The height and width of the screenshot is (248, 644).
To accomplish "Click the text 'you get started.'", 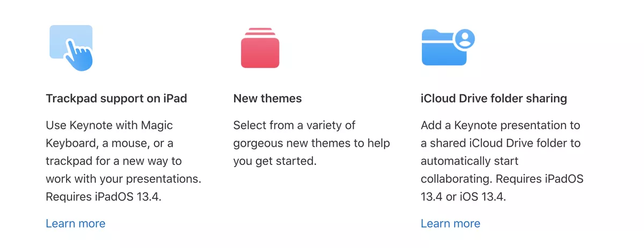I will click(275, 161).
